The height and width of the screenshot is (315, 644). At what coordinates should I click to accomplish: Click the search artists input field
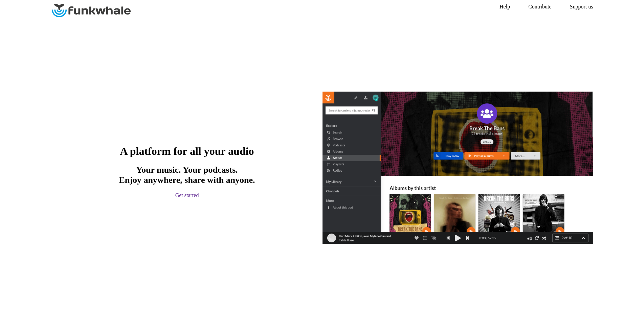point(349,111)
